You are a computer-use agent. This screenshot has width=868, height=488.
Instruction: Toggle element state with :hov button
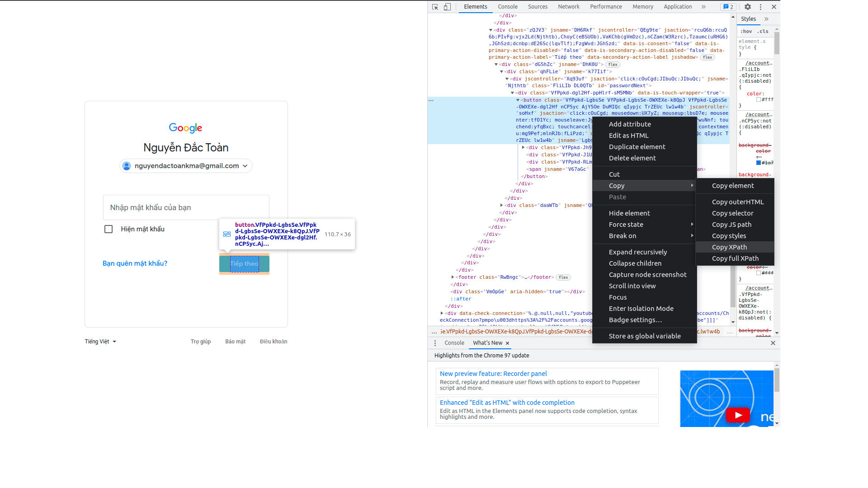pos(746,31)
